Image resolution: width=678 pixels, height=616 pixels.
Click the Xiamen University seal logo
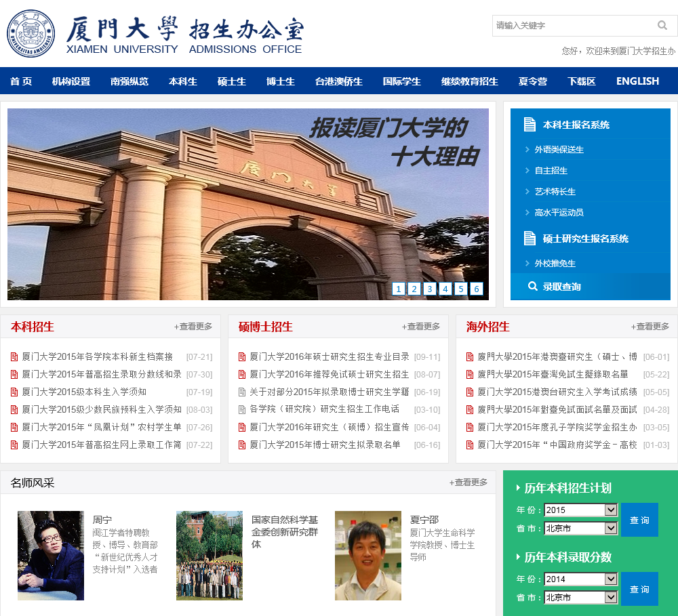pyautogui.click(x=31, y=34)
